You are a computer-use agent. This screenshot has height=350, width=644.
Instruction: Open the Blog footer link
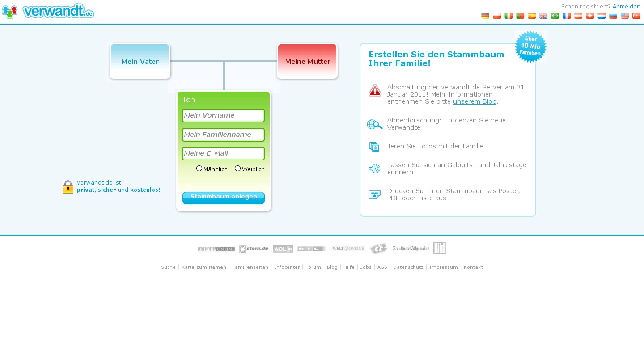click(332, 267)
